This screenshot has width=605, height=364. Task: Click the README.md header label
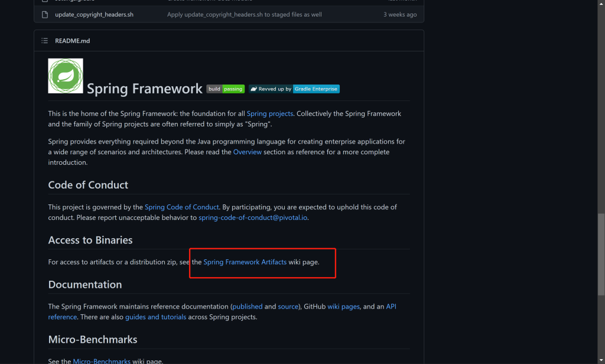(73, 41)
